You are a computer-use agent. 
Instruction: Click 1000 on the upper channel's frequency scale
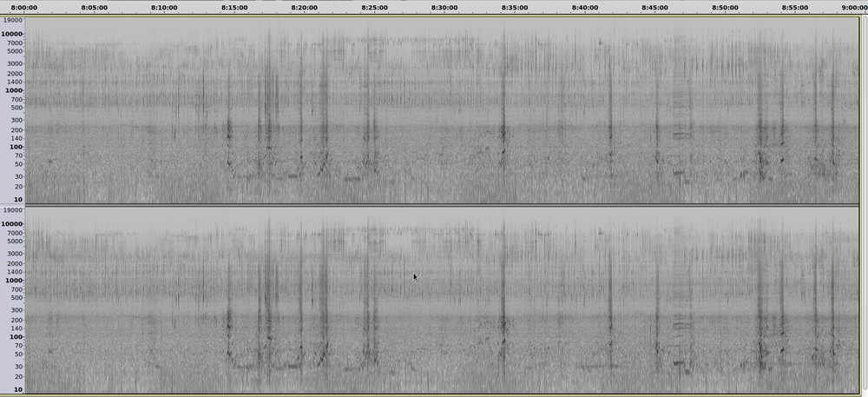tap(15, 90)
